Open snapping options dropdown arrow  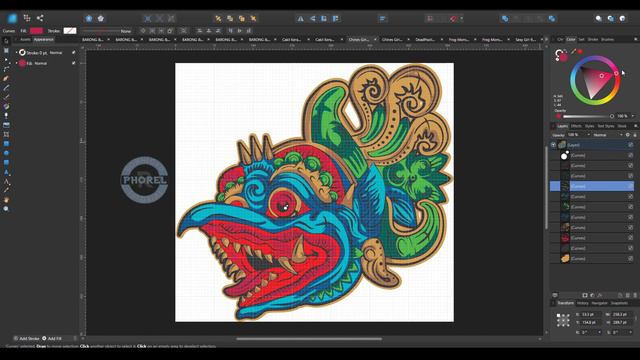tap(462, 18)
